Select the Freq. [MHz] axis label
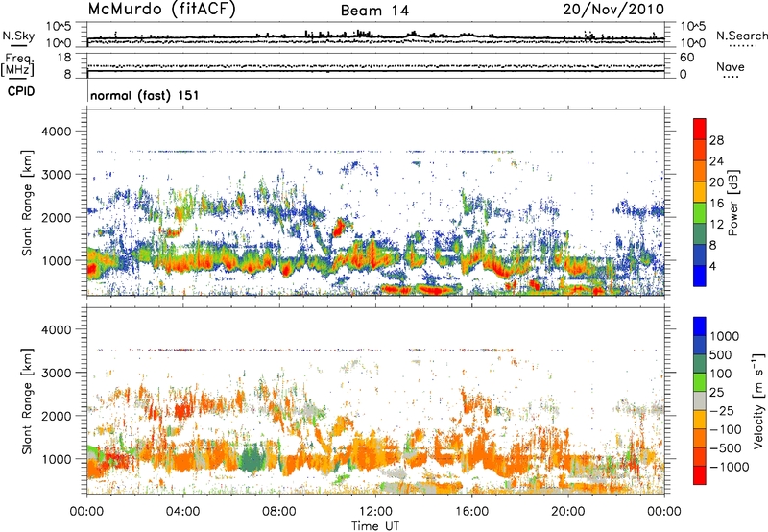 (18, 66)
